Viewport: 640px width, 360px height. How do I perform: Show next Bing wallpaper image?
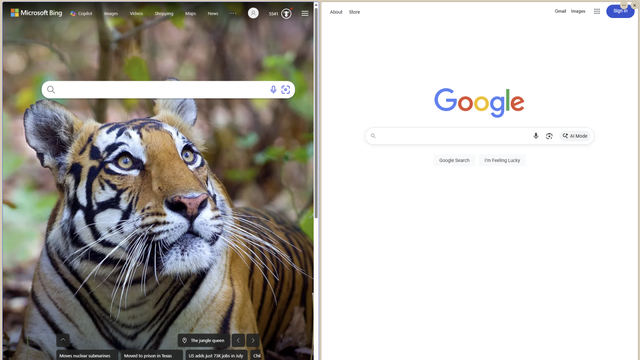(x=253, y=340)
